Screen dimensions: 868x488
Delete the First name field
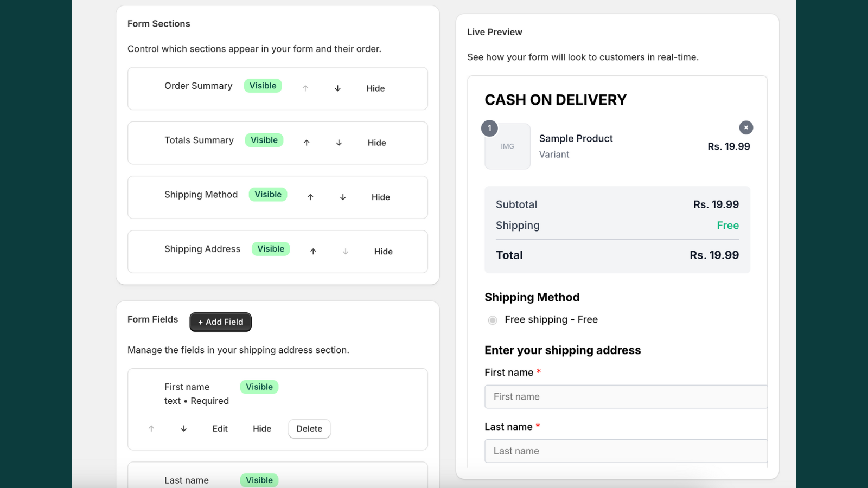[x=309, y=429]
